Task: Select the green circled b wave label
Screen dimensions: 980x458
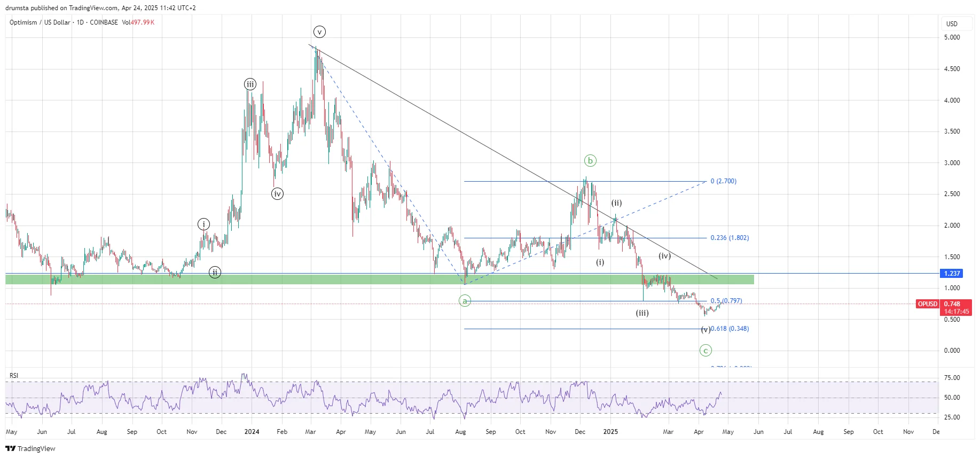Action: coord(590,160)
